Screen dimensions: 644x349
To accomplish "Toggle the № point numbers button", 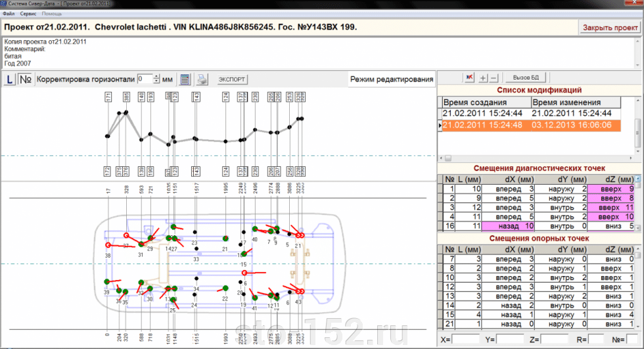I will click(x=26, y=79).
